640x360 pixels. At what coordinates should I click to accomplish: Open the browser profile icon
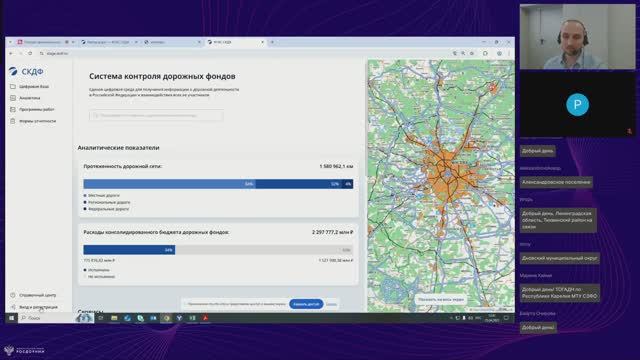(x=499, y=53)
